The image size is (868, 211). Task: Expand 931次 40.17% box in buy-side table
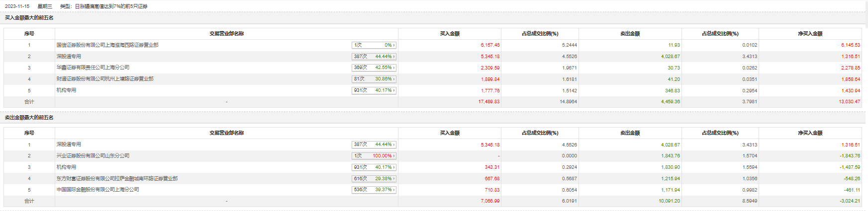coord(374,90)
